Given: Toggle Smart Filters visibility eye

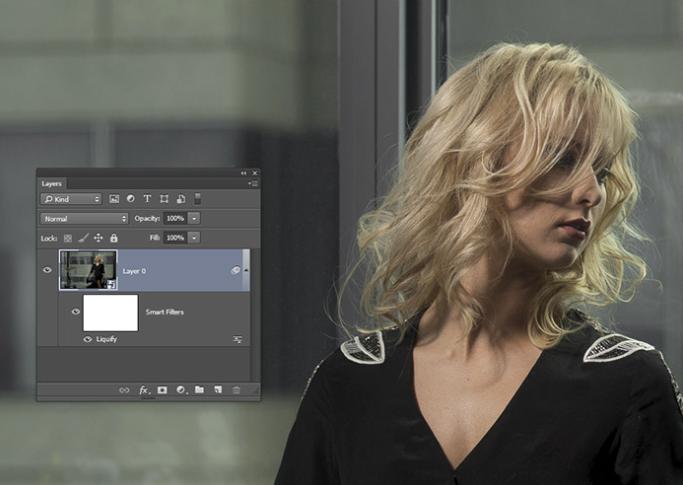Looking at the screenshot, I should (x=75, y=312).
